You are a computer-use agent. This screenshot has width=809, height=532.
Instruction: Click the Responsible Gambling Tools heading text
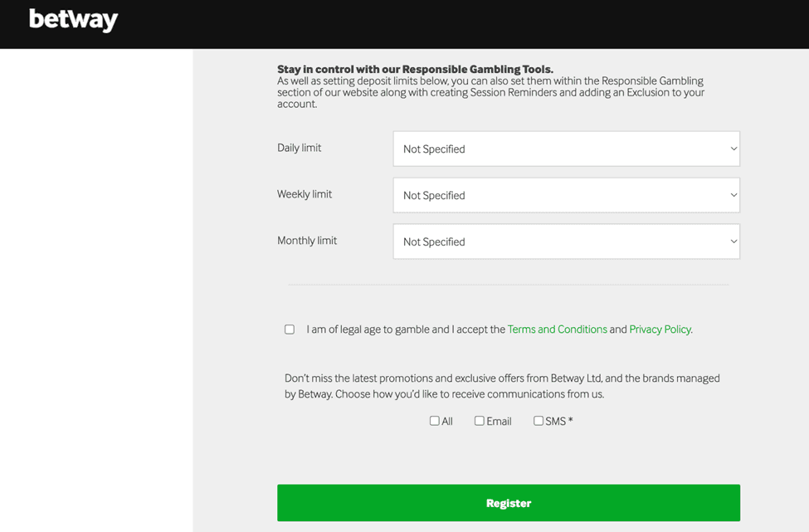tap(415, 70)
